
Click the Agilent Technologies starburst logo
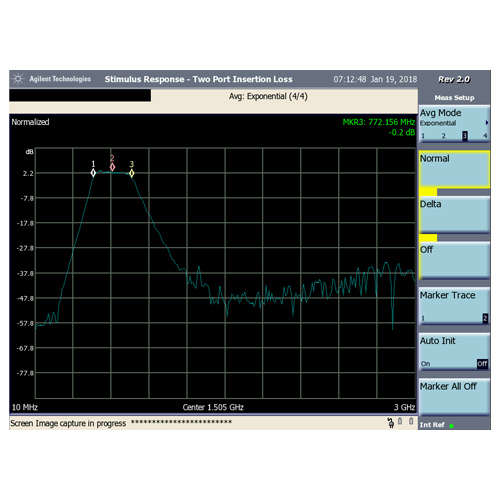(18, 79)
